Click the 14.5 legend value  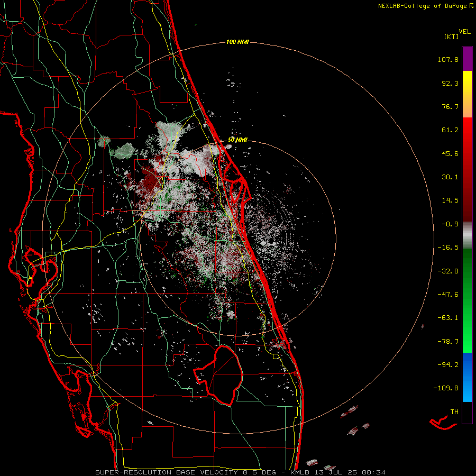[x=450, y=200]
